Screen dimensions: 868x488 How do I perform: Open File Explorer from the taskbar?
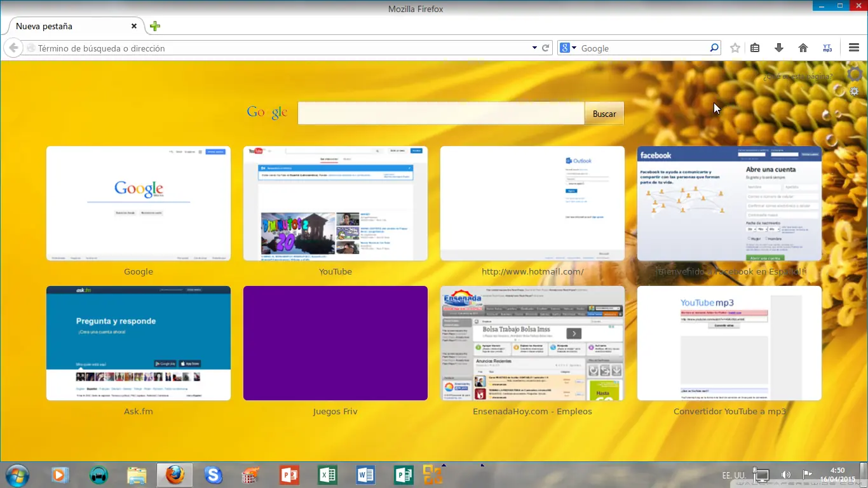tap(137, 475)
